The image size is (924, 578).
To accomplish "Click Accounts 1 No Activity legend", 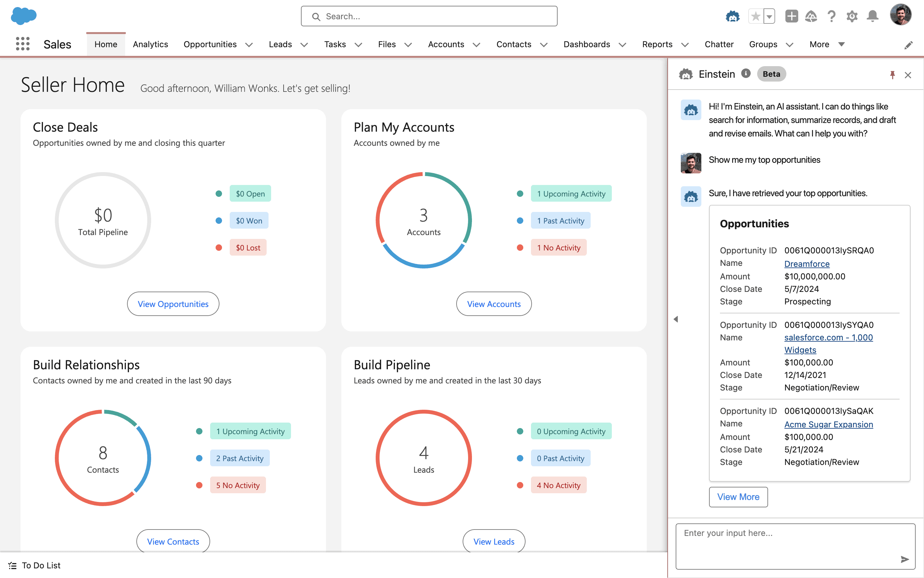I will [559, 248].
